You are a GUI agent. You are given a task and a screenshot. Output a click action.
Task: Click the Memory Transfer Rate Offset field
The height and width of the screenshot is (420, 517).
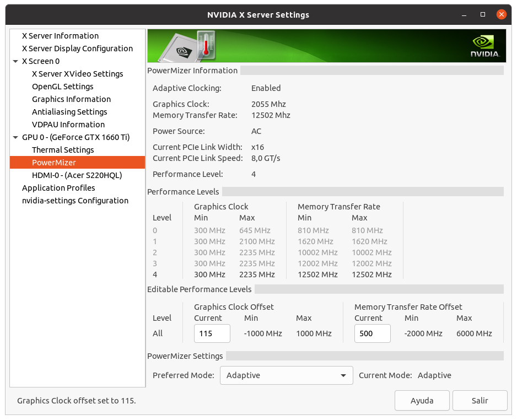click(372, 333)
